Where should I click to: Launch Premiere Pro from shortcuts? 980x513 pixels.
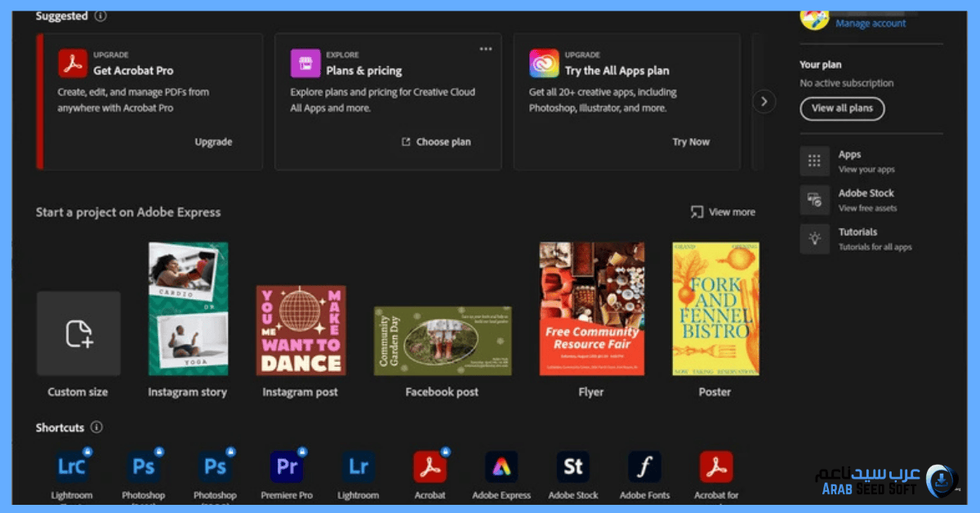[287, 466]
